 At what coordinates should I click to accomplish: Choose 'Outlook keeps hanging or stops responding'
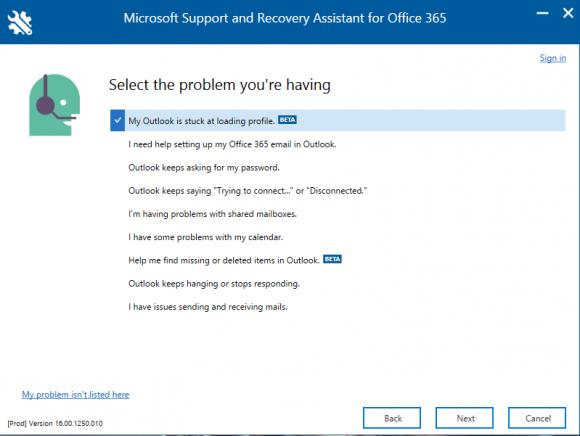coord(214,284)
